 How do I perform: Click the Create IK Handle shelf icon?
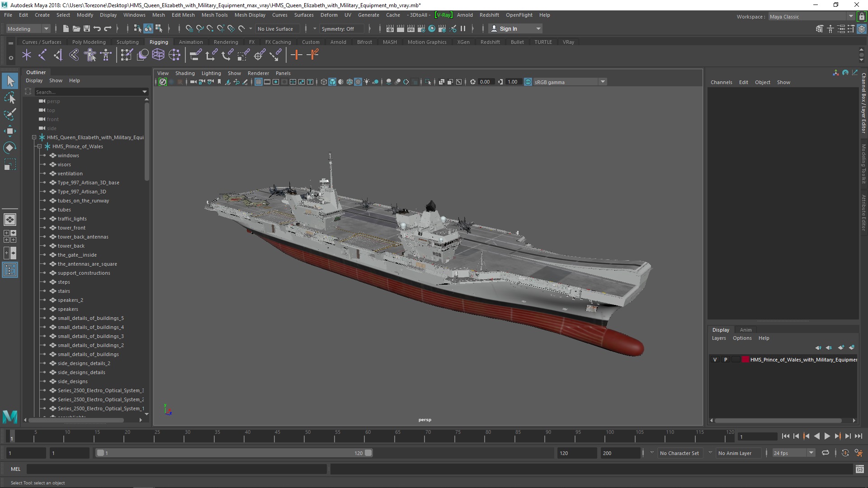58,55
